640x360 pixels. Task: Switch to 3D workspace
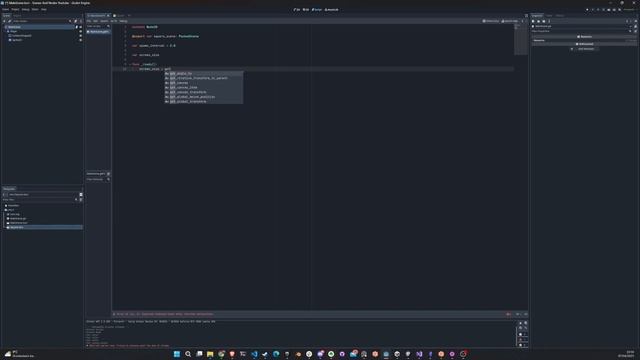[306, 9]
